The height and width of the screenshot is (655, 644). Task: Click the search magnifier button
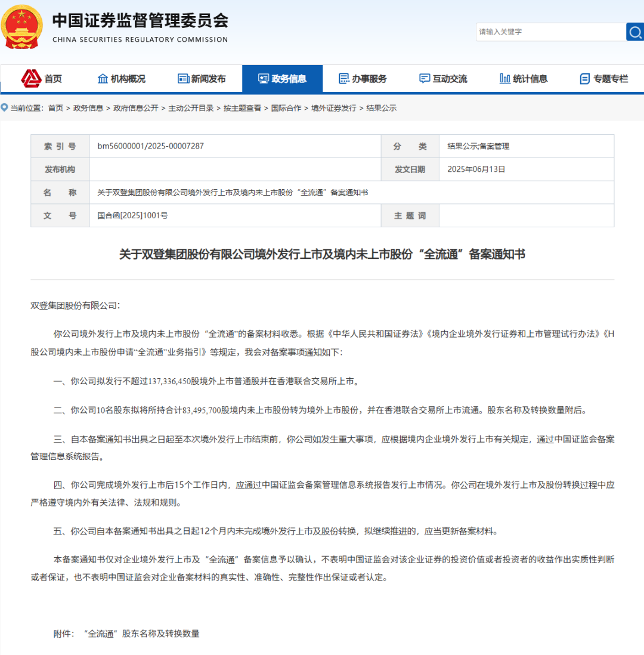635,32
